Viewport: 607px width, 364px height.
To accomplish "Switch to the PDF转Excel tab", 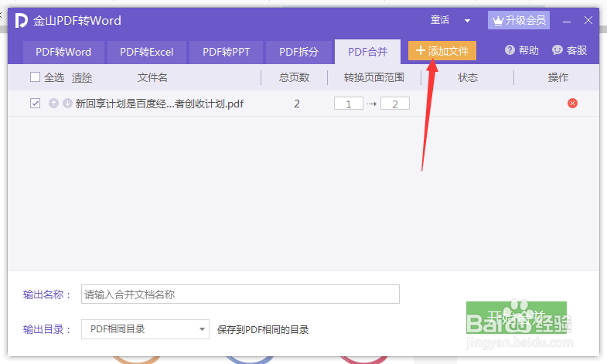I will [147, 52].
